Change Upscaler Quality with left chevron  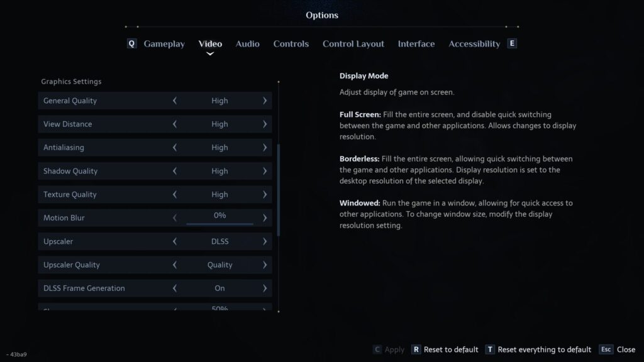[175, 265]
